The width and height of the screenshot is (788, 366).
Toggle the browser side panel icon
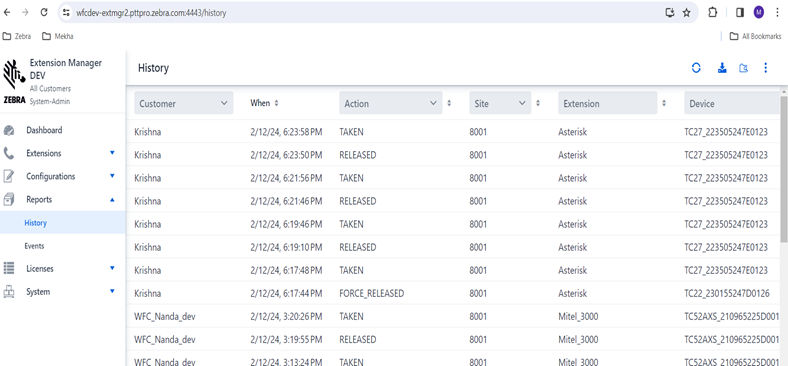[740, 13]
